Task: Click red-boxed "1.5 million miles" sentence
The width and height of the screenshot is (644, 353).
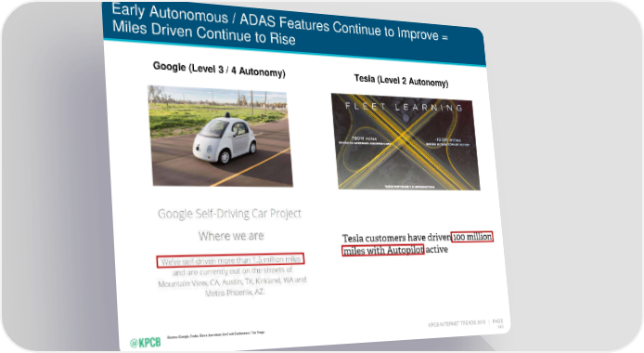Action: [x=230, y=260]
